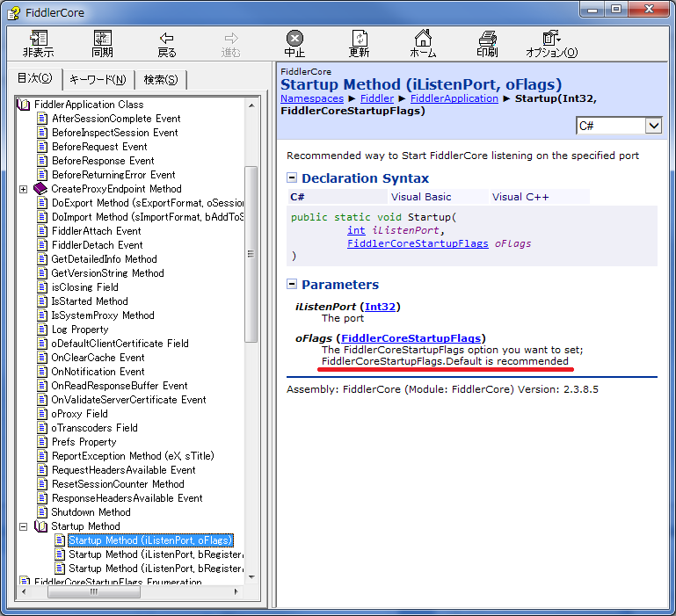Select the Visual C++ syntax tab
This screenshot has width=676, height=616.
coord(540,197)
